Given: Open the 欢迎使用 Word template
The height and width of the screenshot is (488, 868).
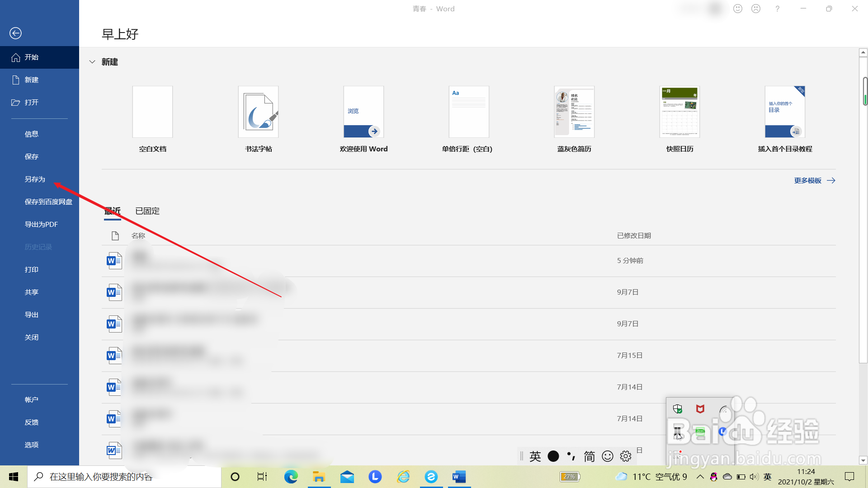Looking at the screenshot, I should click(363, 112).
